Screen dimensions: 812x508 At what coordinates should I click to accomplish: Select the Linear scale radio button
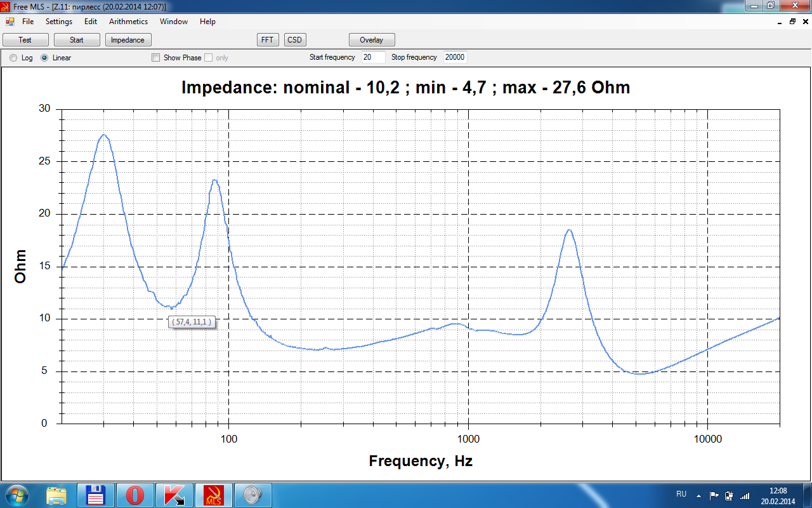click(44, 58)
